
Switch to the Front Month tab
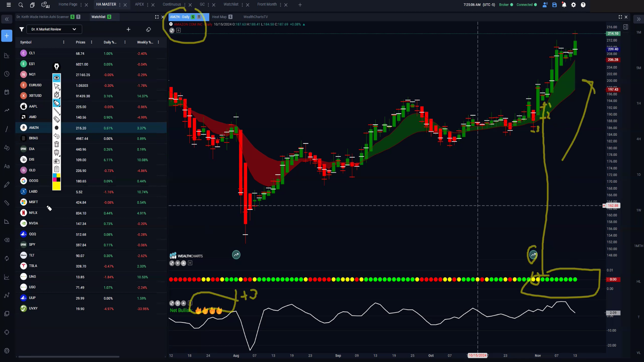[x=267, y=4]
